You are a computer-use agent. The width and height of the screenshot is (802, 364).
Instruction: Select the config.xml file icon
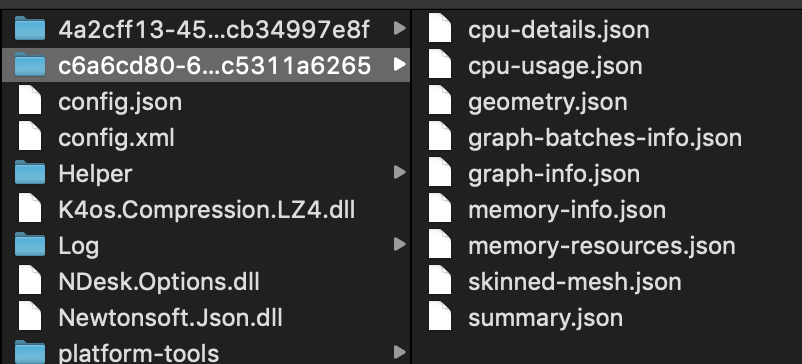click(30, 137)
